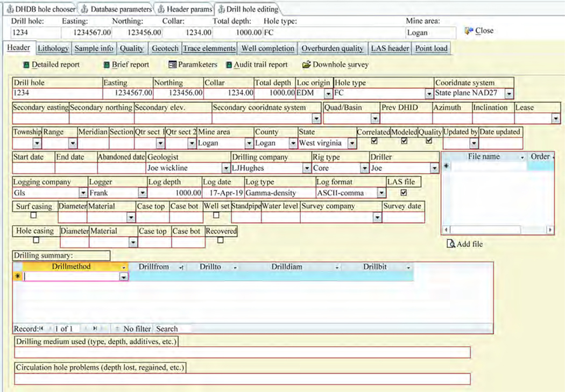
Task: Click the Paramketers form icon
Action: [x=172, y=65]
